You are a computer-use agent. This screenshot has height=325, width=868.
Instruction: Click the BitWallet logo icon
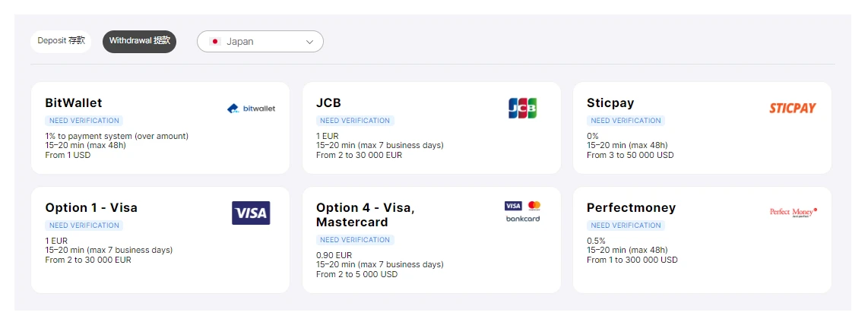pyautogui.click(x=251, y=109)
